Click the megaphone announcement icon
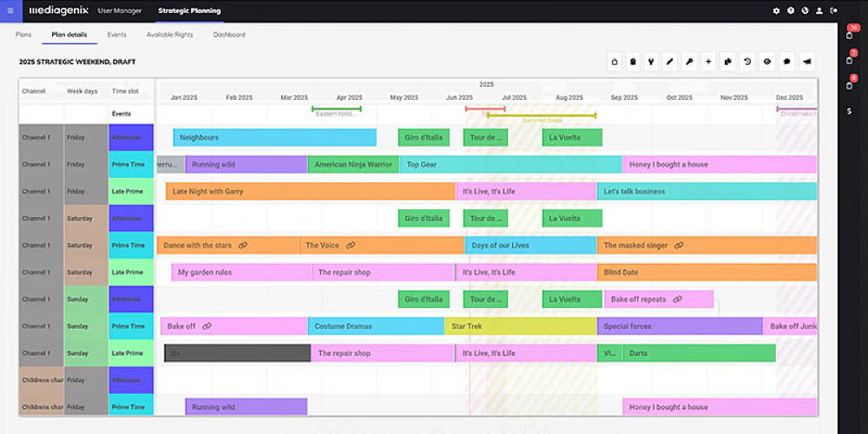 click(x=807, y=62)
